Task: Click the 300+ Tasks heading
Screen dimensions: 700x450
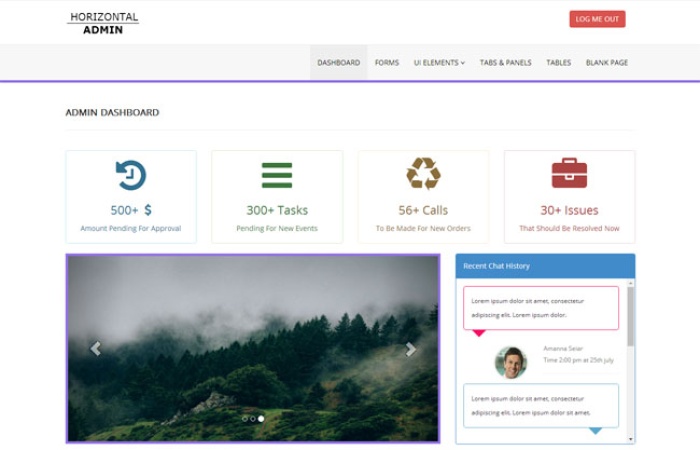Action: pos(277,210)
